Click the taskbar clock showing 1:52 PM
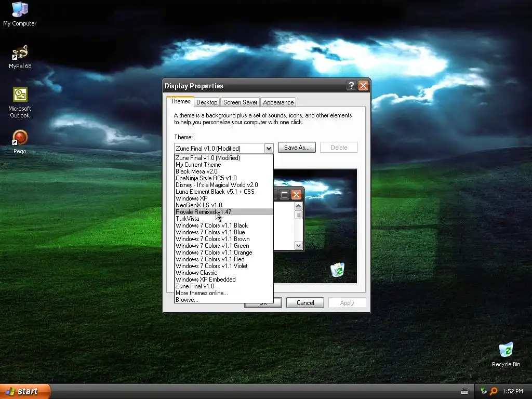 (513, 391)
